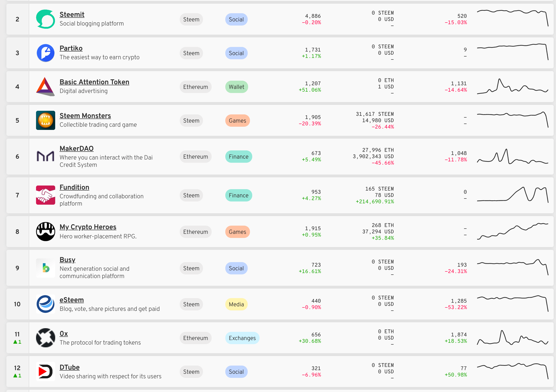Screen dimensions: 556x392
Task: Go to the DTube page
Action: click(x=70, y=367)
